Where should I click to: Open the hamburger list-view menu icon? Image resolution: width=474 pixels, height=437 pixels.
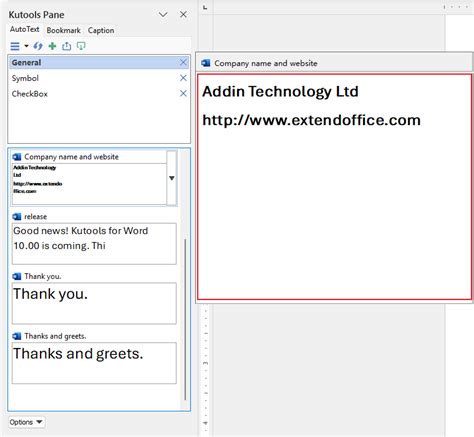(x=15, y=46)
